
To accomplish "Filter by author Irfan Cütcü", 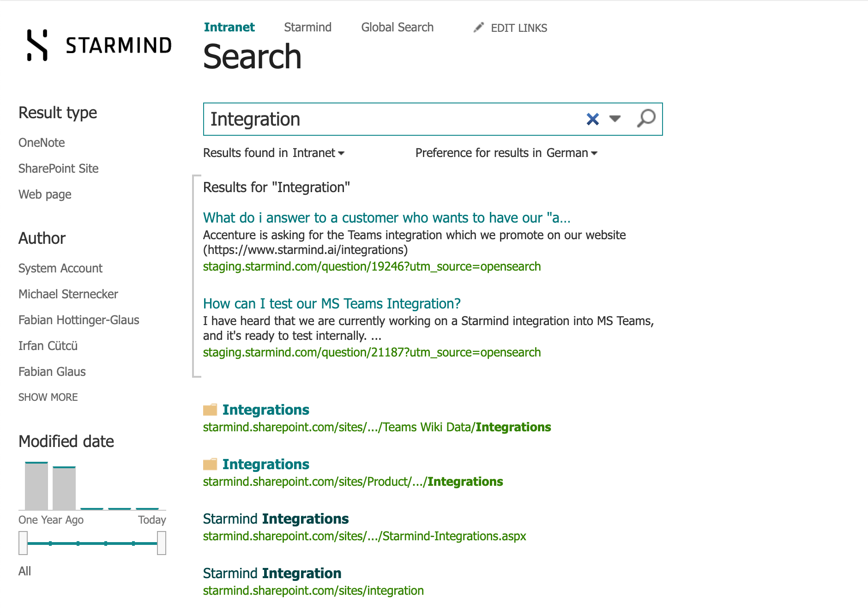I will (x=48, y=346).
